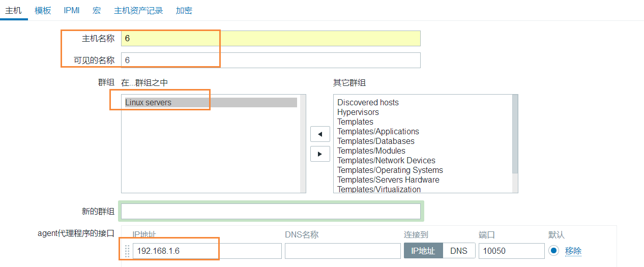
Task: Open the 宏 tab
Action: (x=97, y=10)
